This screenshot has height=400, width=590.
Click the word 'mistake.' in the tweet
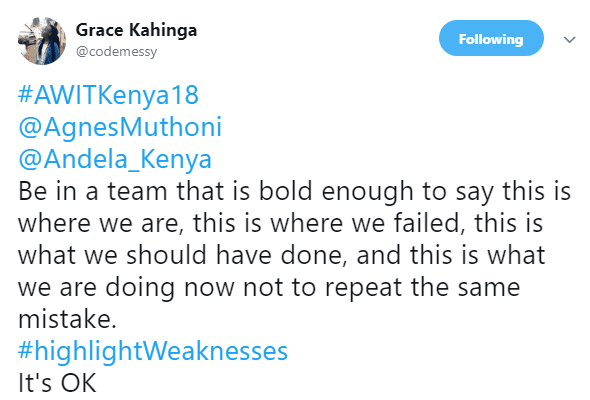tap(67, 319)
